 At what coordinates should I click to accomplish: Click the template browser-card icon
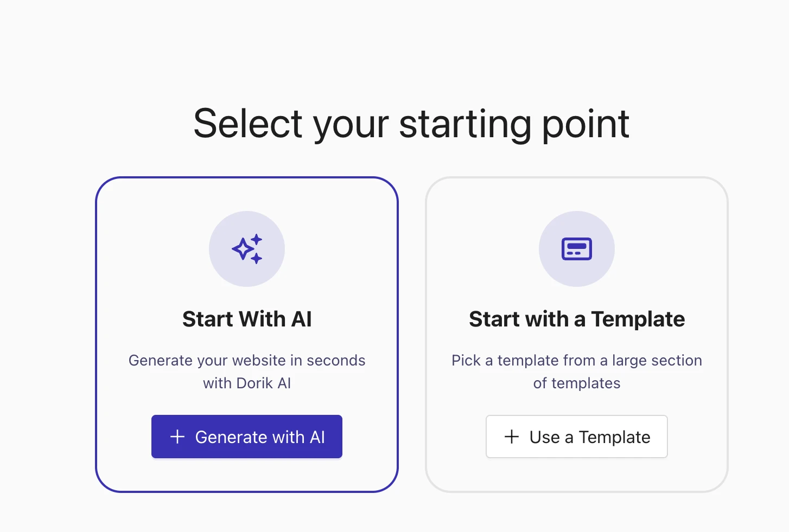tap(576, 249)
